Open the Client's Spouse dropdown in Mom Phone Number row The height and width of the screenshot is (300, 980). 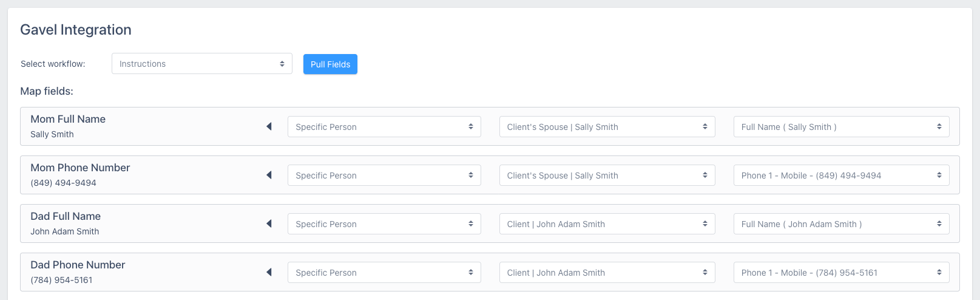(x=607, y=176)
